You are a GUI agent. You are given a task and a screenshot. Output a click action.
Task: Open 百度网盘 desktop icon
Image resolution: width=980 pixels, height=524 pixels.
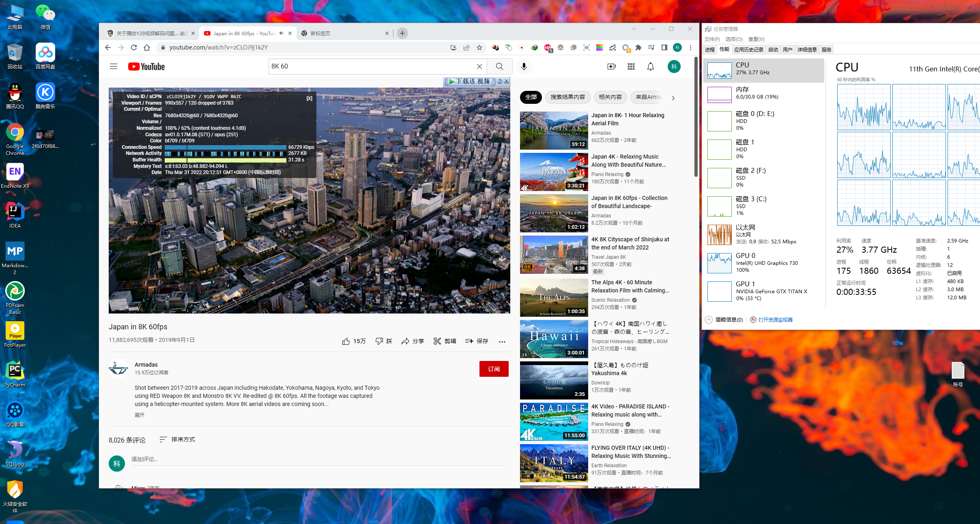tap(45, 56)
